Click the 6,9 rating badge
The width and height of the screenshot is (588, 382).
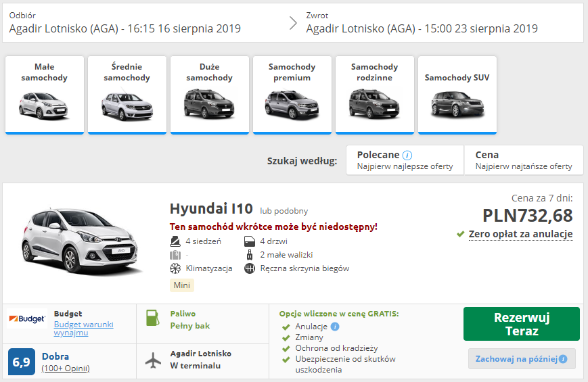[x=22, y=362]
